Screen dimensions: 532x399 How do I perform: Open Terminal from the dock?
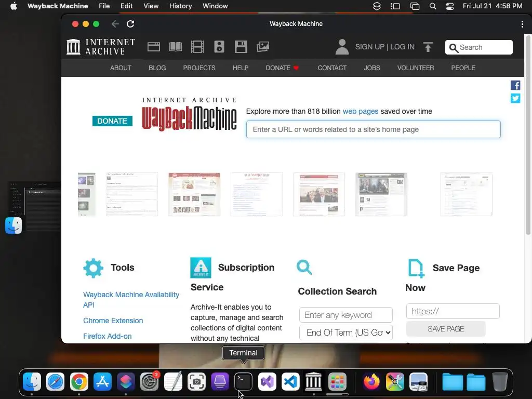[243, 382]
